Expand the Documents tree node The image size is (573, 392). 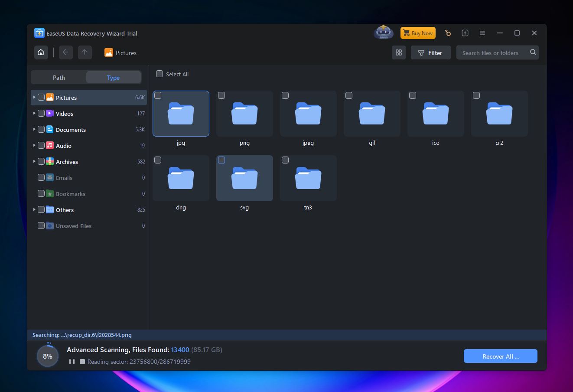click(x=34, y=129)
